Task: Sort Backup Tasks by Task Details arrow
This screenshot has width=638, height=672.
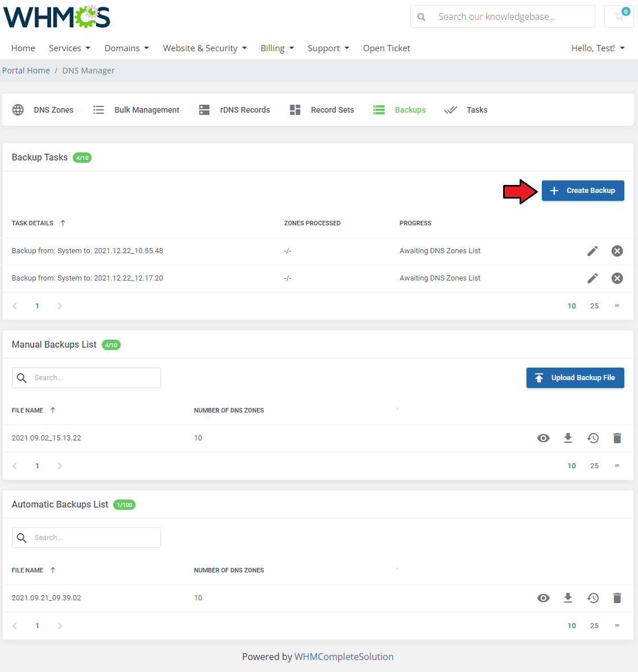Action: point(63,223)
